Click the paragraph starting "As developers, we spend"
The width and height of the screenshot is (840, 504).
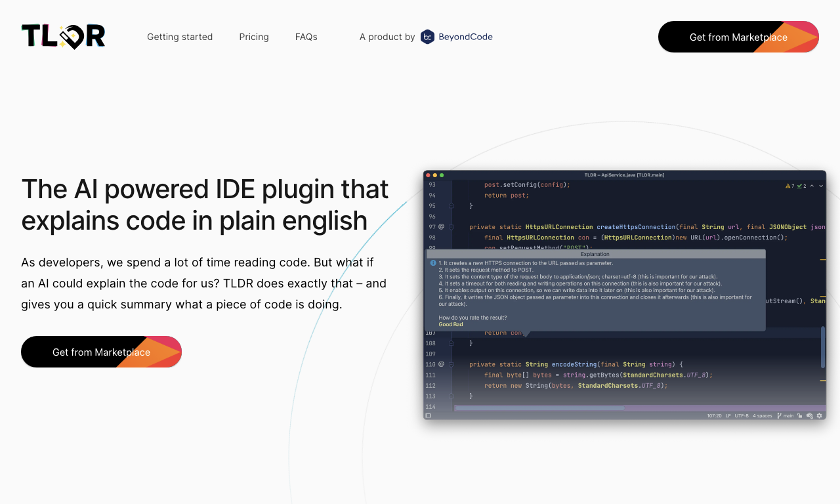pos(204,283)
